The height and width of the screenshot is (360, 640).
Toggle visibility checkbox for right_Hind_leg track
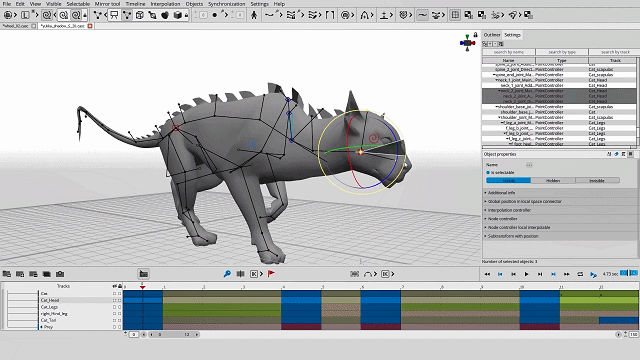[x=114, y=313]
